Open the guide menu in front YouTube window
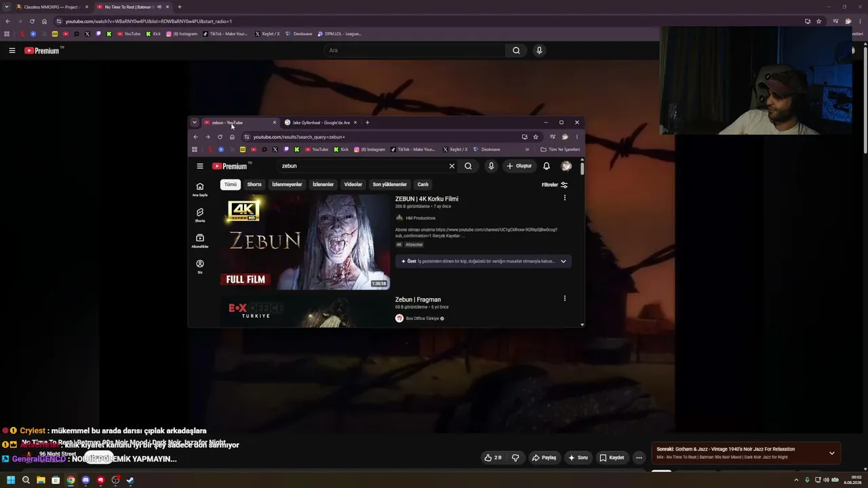This screenshot has width=868, height=488. 199,166
